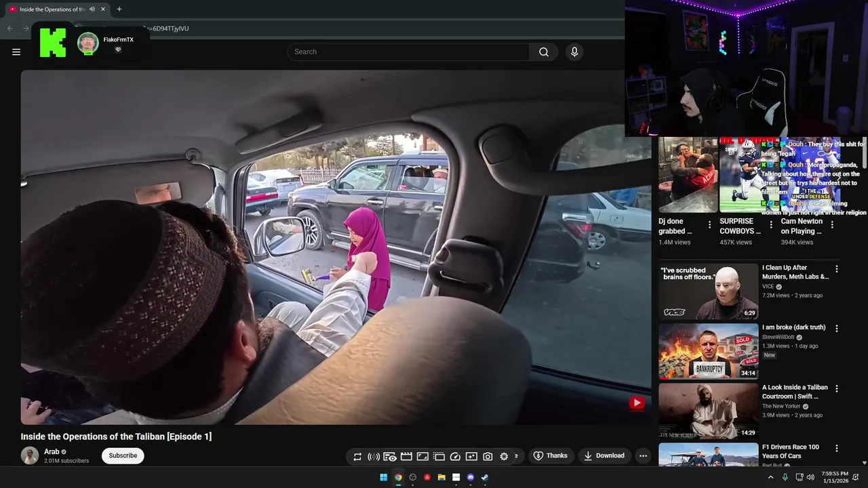Open options for Taliban Courtroom video
Viewport: 868px width, 488px height.
[x=837, y=389]
